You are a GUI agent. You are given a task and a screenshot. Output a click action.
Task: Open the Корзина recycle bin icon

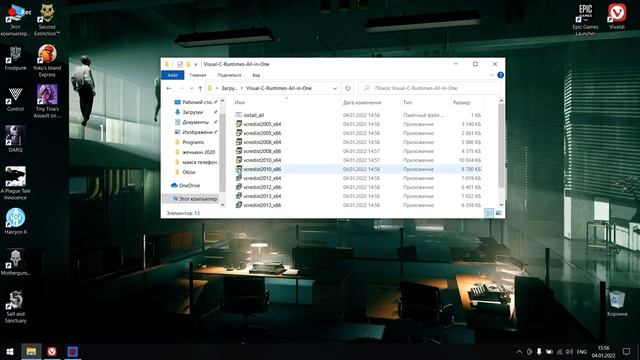point(617,303)
